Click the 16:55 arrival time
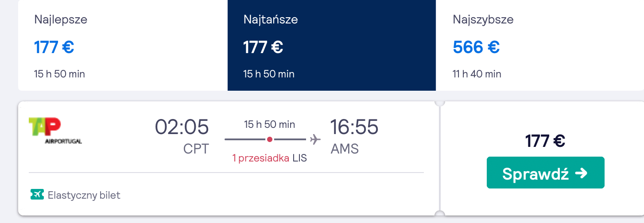Screen dimensions: 644x223 tap(354, 127)
